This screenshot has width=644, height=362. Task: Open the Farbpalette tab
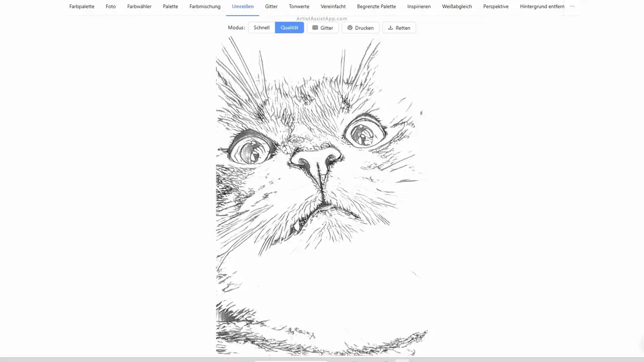point(82,7)
